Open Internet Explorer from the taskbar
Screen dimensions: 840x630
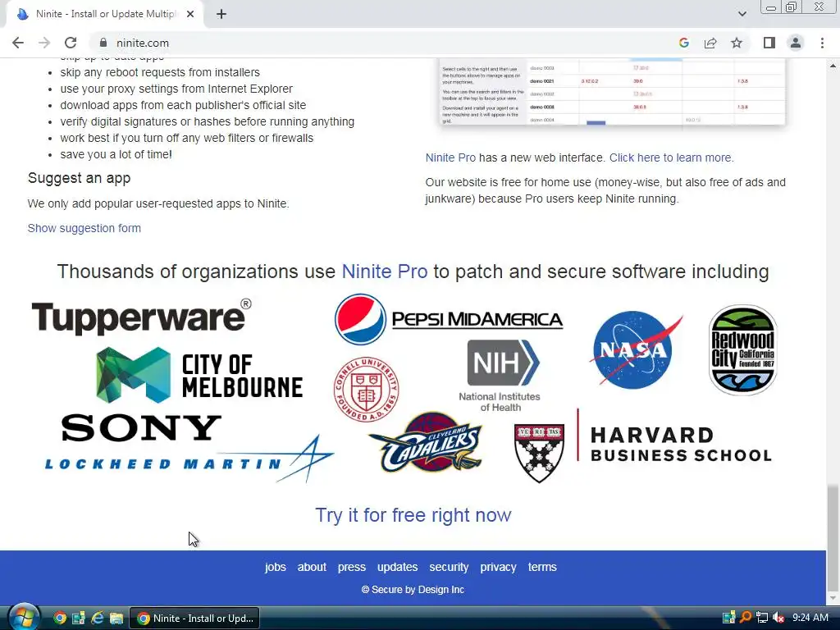point(97,619)
